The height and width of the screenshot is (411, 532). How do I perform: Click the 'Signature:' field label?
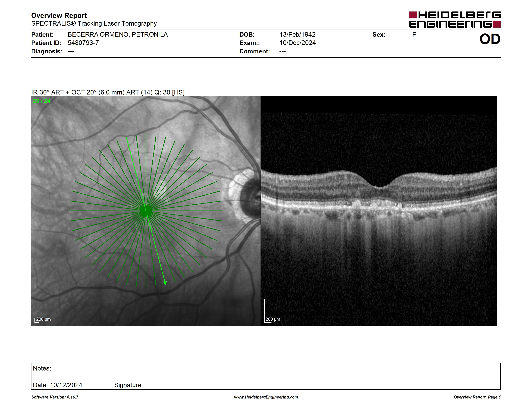[x=129, y=385]
